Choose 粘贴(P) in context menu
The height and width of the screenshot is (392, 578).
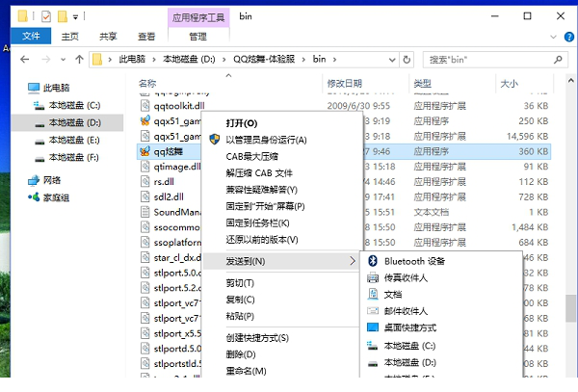coord(282,316)
